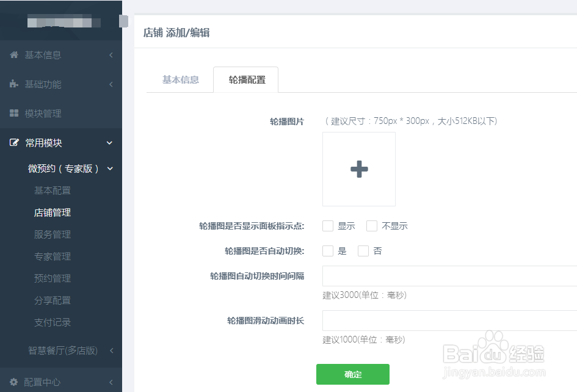Expand the 智慧餐厅(多店版) chevron
This screenshot has height=392, width=577.
pos(111,350)
